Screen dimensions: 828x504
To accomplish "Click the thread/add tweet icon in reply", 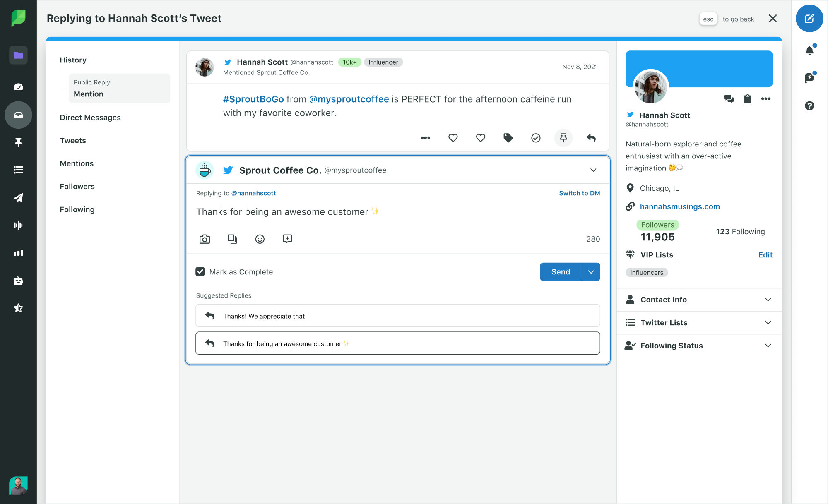I will click(x=287, y=239).
